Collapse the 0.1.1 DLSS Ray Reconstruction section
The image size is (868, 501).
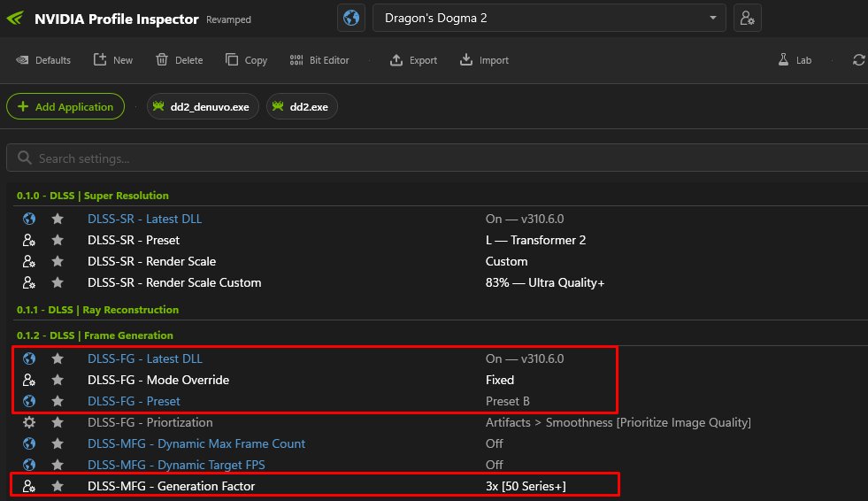click(x=97, y=310)
